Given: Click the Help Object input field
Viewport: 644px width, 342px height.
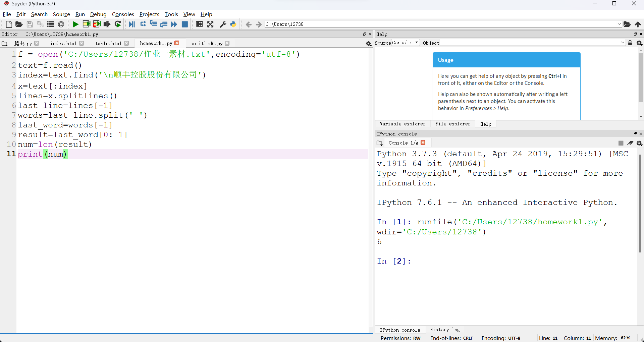Looking at the screenshot, I should [x=530, y=43].
